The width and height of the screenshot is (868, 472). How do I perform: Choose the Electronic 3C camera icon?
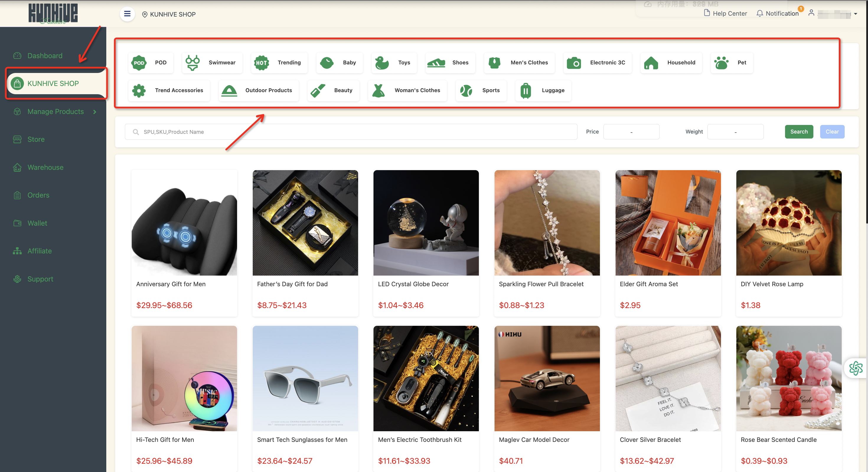[x=573, y=63]
